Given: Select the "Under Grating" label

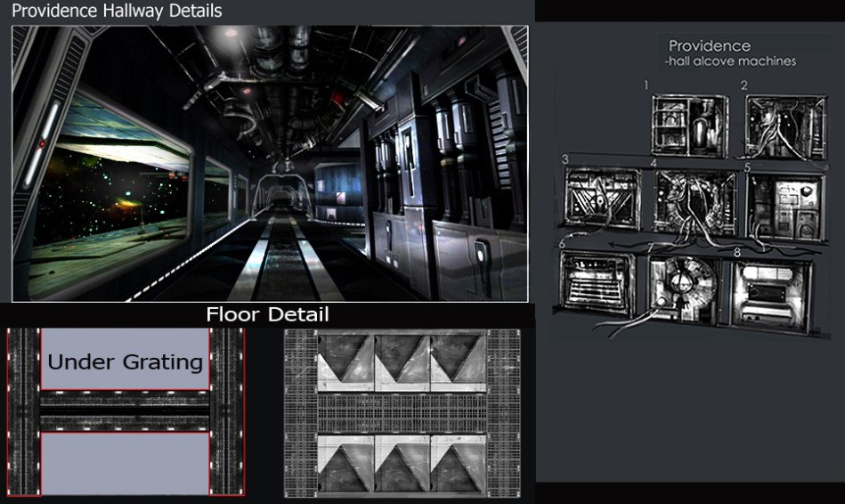Looking at the screenshot, I should [x=125, y=362].
